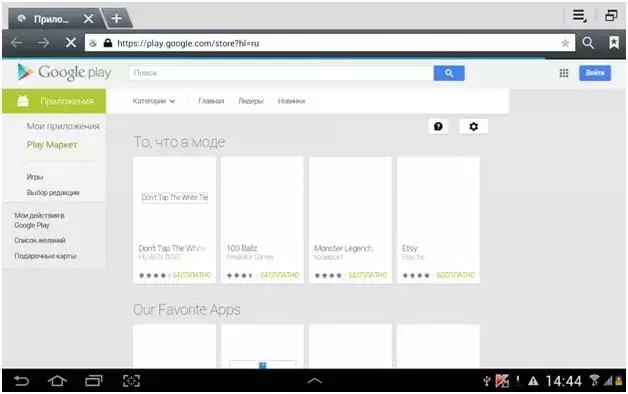Click the Google Play logo
The height and width of the screenshot is (394, 628).
64,72
